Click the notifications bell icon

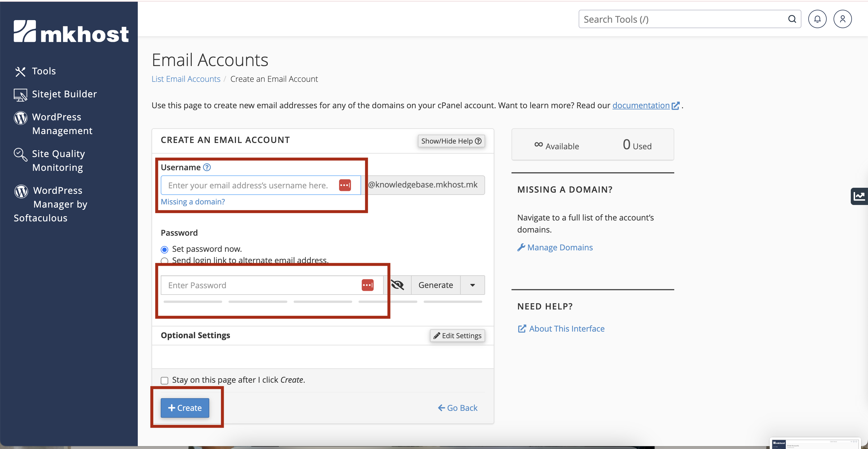click(x=817, y=19)
